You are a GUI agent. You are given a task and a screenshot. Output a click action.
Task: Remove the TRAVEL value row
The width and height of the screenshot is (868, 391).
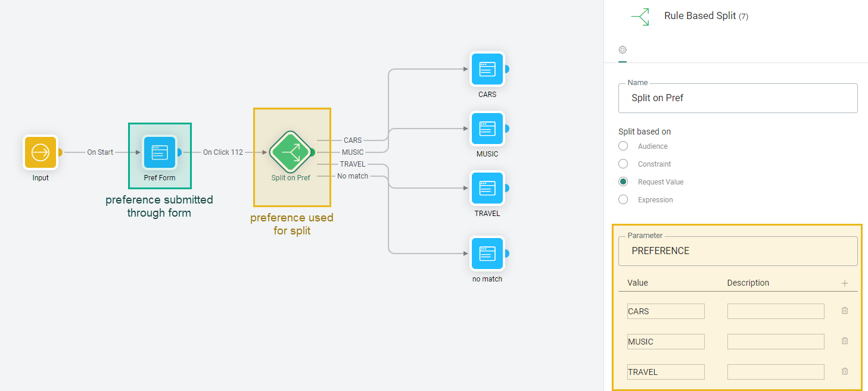click(x=844, y=371)
